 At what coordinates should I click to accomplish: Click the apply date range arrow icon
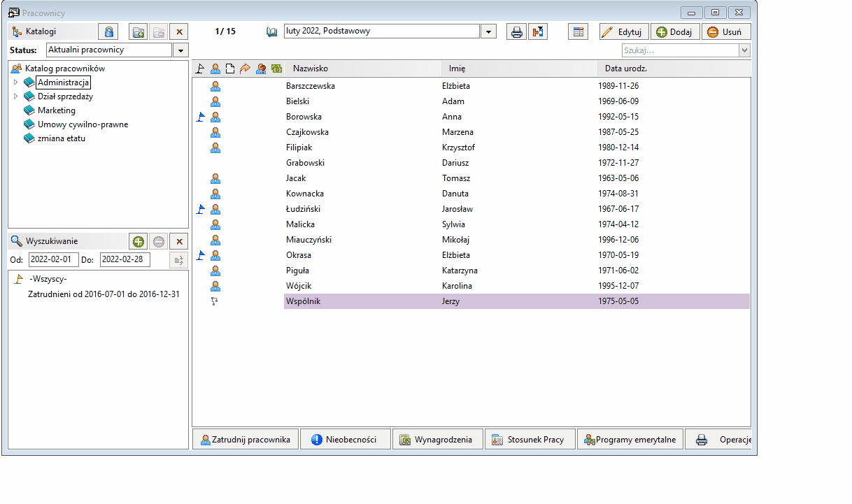click(x=178, y=259)
